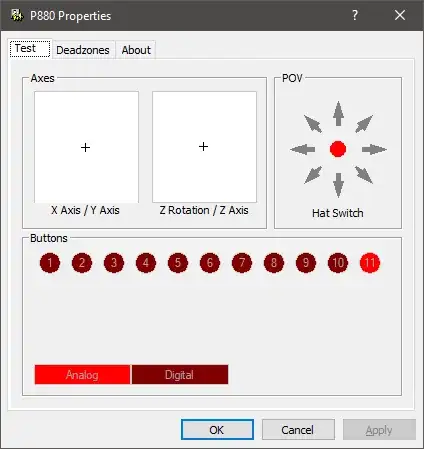
Task: Click button indicator 9
Action: click(x=306, y=263)
